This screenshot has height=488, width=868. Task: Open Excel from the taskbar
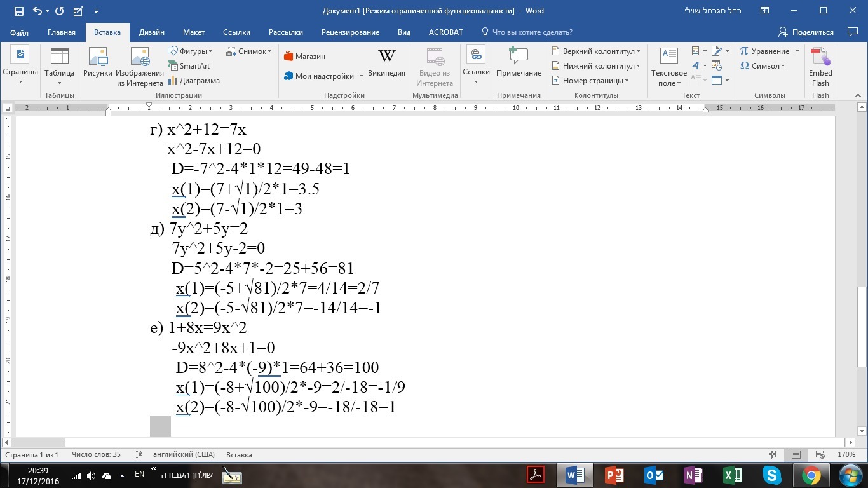coord(733,475)
